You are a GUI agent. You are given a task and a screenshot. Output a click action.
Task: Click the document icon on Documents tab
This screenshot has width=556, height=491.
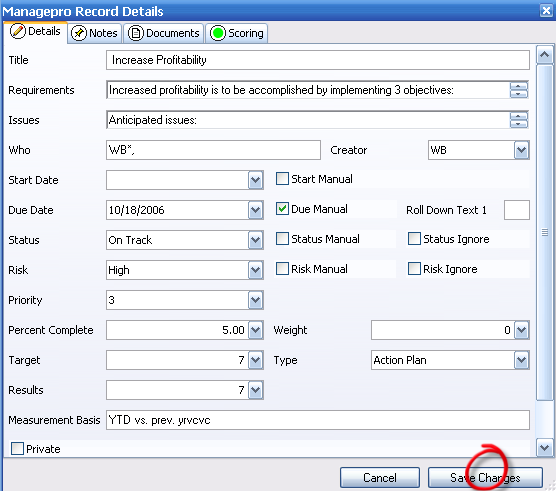pyautogui.click(x=135, y=33)
